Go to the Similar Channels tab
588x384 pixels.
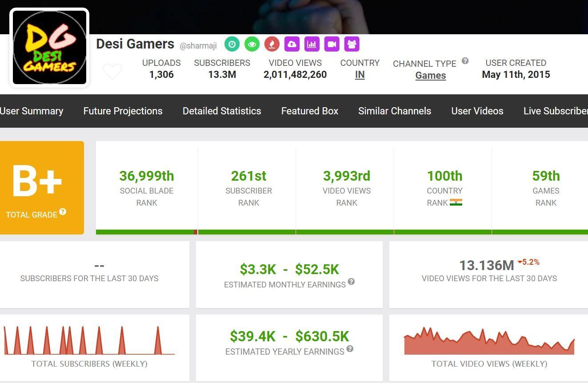click(x=395, y=111)
